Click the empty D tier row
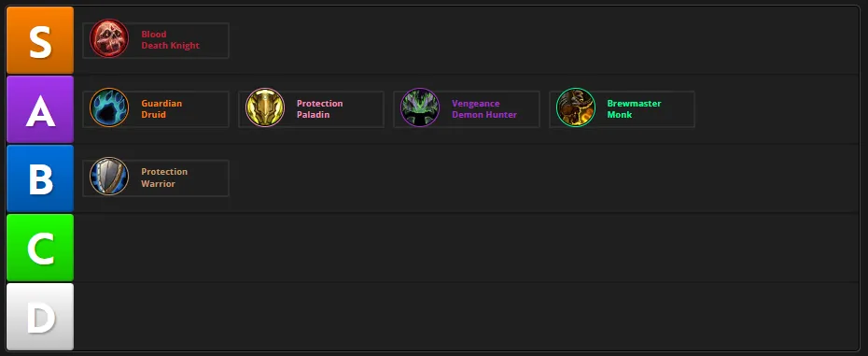This screenshot has height=356, width=868. pos(466,317)
